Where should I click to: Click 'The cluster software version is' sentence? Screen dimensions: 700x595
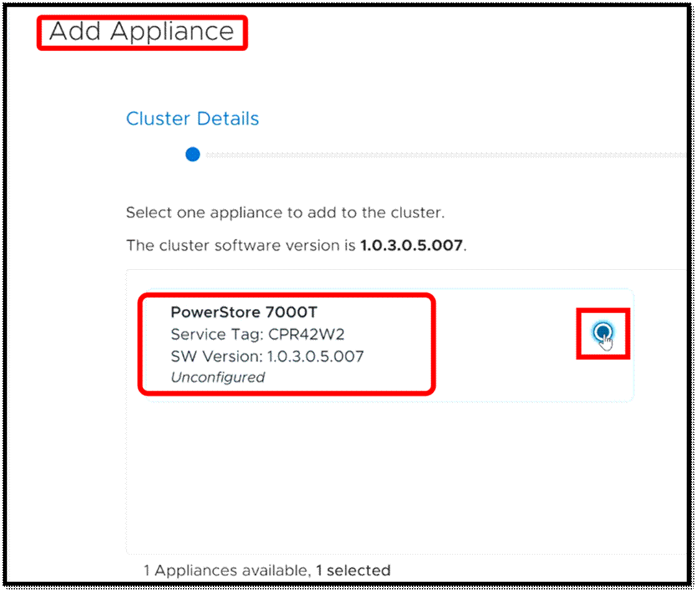tap(241, 245)
